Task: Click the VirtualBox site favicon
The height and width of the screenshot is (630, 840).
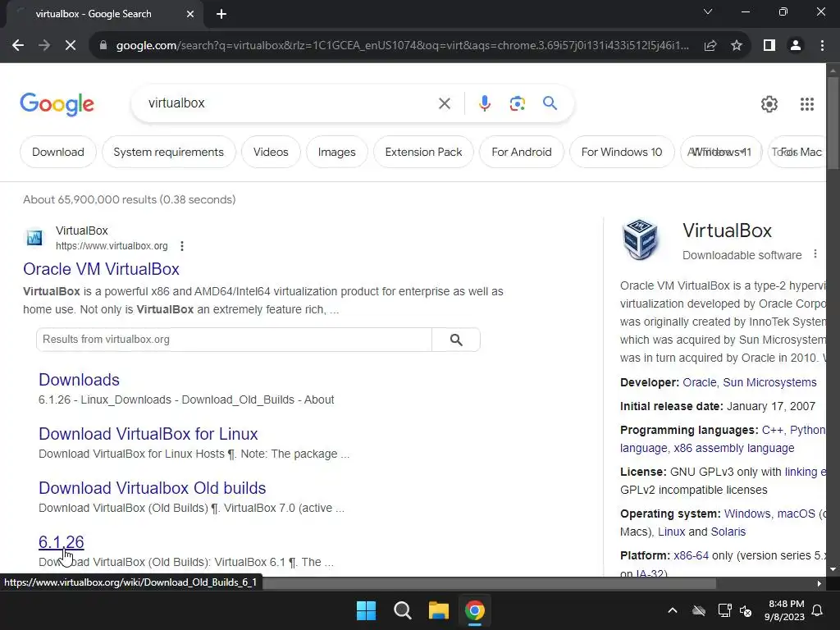Action: 34,237
